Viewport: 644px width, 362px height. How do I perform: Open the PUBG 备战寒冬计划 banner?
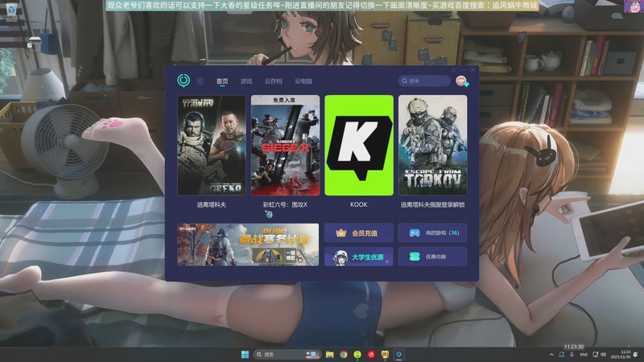click(x=248, y=245)
